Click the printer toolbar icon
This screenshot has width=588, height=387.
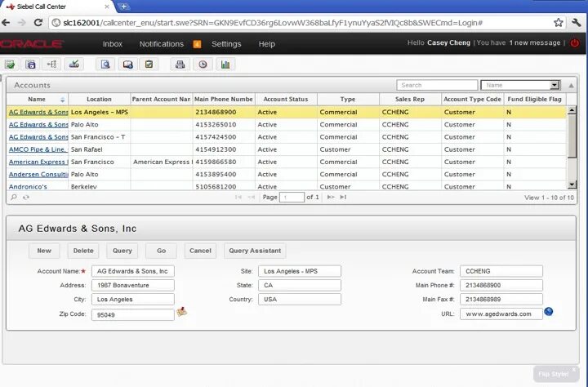pos(180,64)
